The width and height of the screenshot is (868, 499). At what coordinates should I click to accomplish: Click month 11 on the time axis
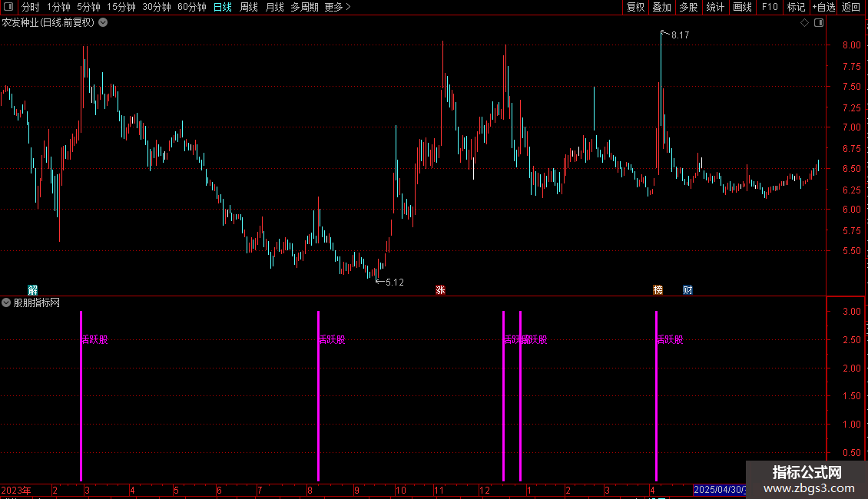[x=439, y=490]
